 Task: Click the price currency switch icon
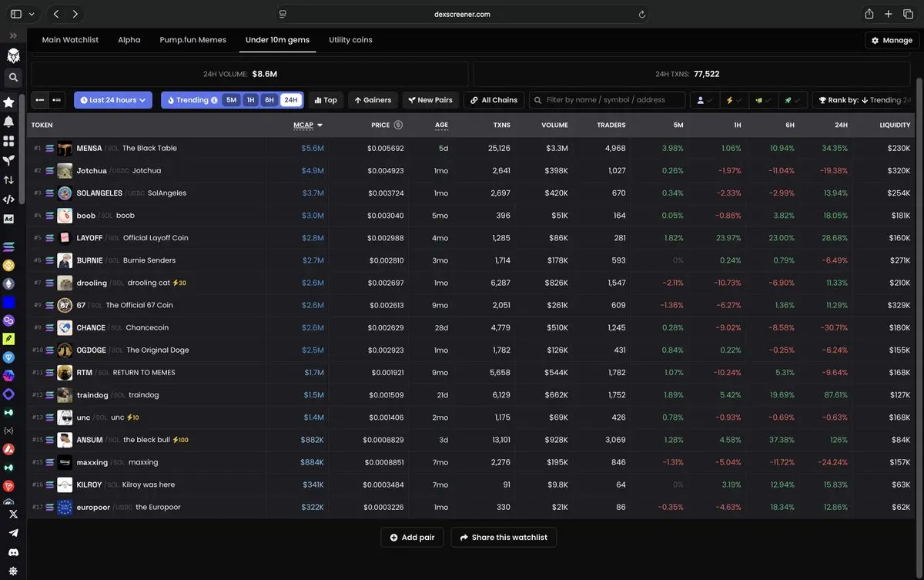pyautogui.click(x=398, y=125)
